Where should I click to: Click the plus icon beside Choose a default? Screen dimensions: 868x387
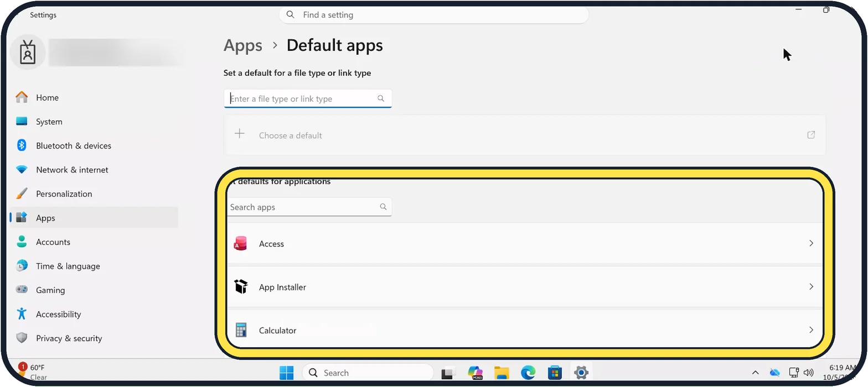coord(239,134)
